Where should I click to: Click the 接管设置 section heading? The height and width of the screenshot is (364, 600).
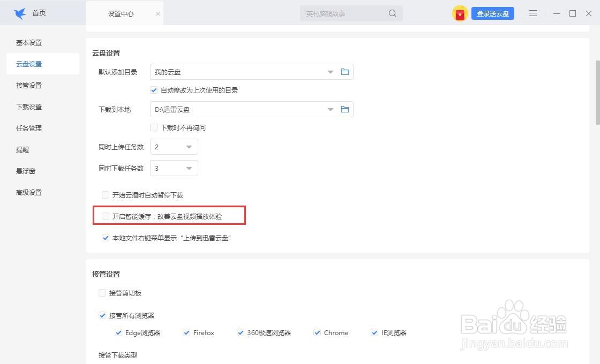(106, 274)
